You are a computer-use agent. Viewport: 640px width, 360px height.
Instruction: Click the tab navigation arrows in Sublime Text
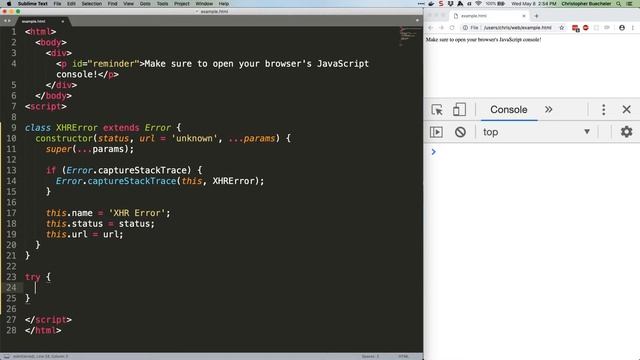(7, 21)
